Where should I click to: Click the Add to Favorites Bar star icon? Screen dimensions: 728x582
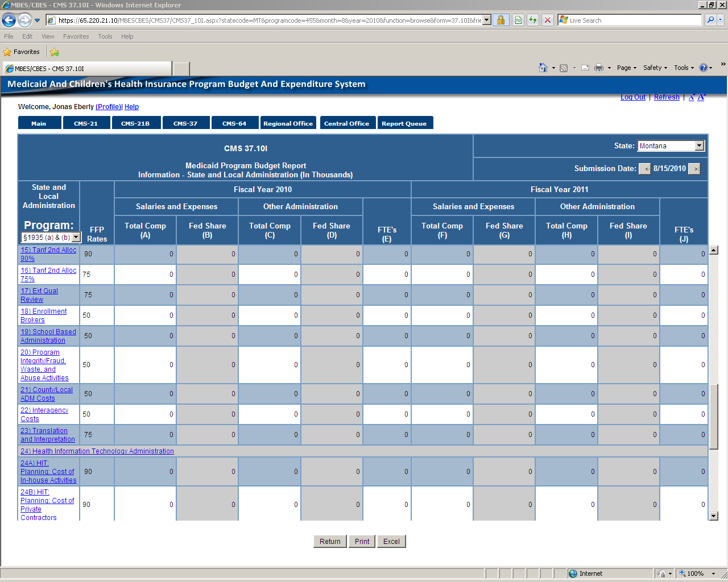pos(55,52)
